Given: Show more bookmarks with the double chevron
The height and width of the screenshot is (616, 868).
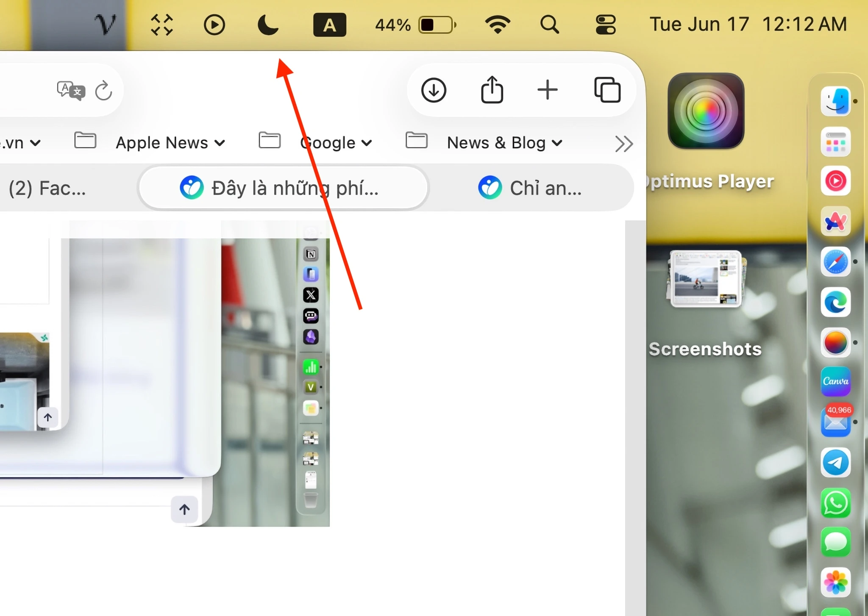Looking at the screenshot, I should [x=624, y=144].
